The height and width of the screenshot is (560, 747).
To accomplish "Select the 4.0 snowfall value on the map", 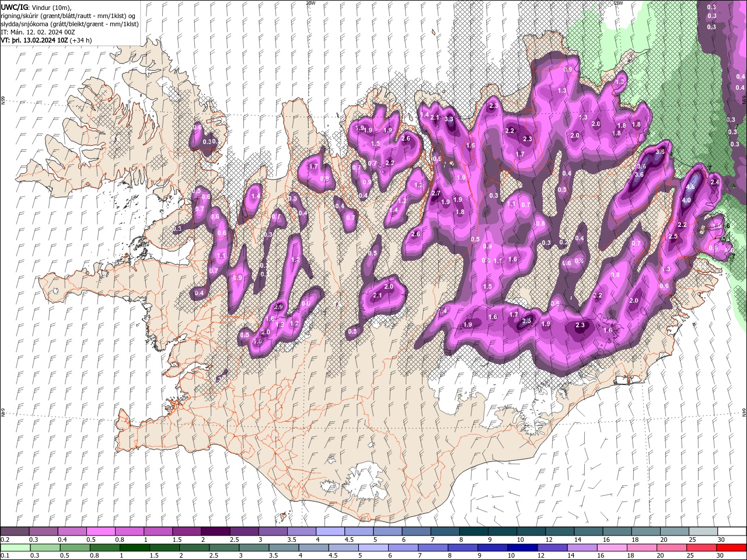I will click(x=686, y=200).
